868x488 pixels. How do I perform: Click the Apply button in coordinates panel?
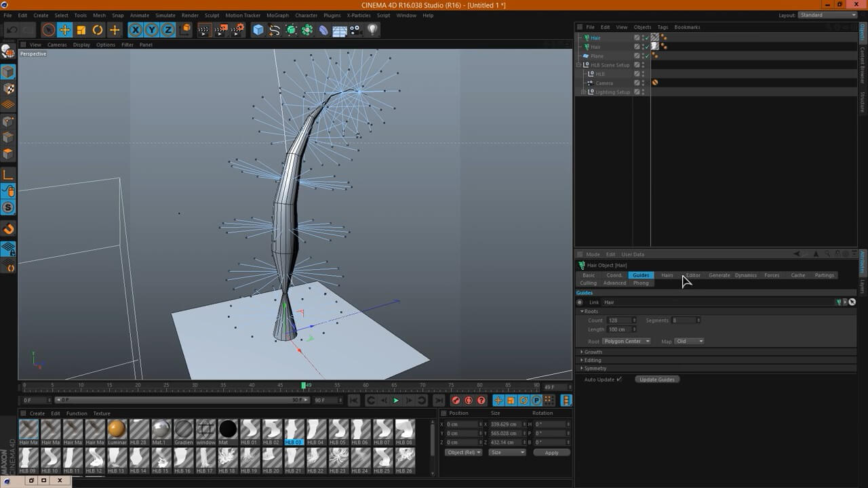click(x=551, y=453)
